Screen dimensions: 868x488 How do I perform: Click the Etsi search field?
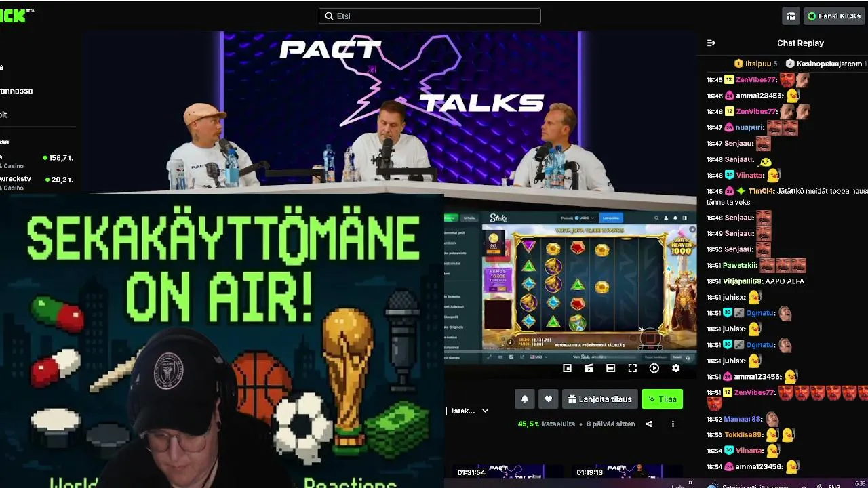430,16
